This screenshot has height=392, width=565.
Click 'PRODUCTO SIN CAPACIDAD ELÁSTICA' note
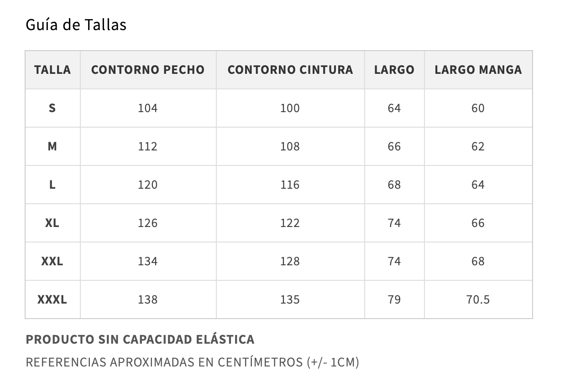click(140, 340)
